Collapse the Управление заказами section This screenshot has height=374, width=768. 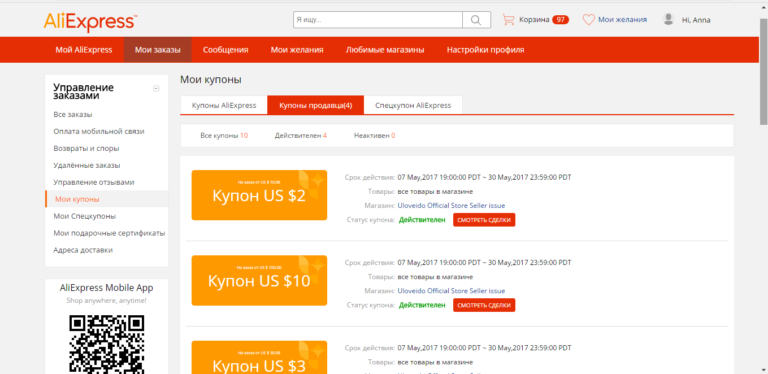(x=156, y=89)
